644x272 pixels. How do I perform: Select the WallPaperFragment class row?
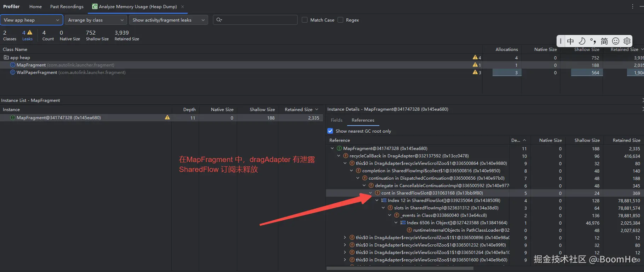(x=322, y=72)
